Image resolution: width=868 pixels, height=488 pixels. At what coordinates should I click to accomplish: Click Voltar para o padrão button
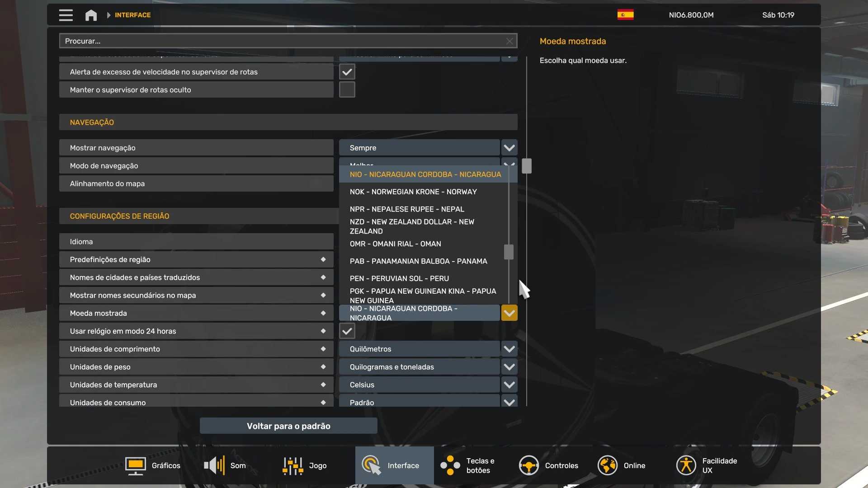click(288, 426)
